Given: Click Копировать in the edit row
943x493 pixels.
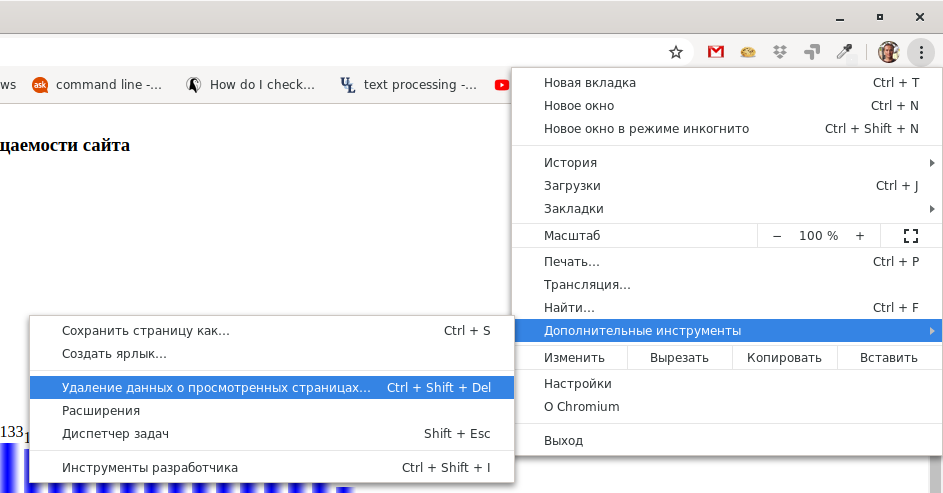Looking at the screenshot, I should click(x=785, y=358).
